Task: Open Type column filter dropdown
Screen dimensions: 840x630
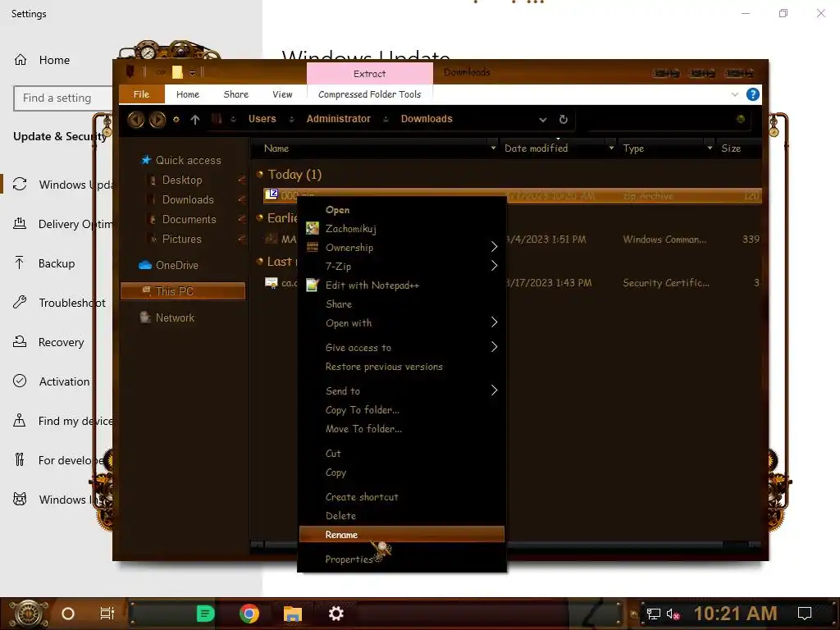Action: (710, 148)
